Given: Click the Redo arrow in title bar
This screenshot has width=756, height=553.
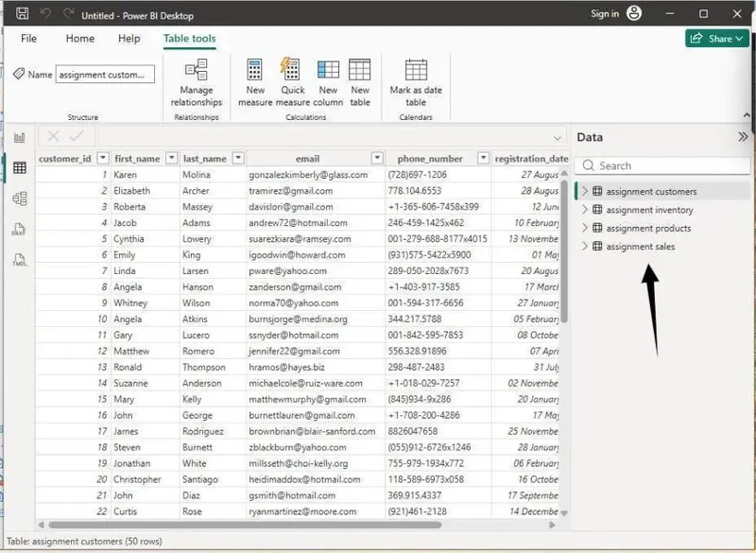Looking at the screenshot, I should click(x=68, y=13).
